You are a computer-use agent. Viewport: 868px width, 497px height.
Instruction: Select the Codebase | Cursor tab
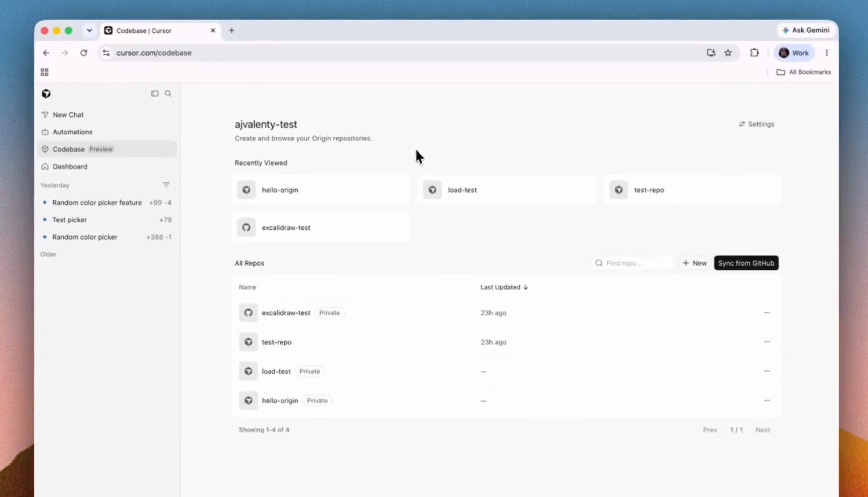(160, 30)
